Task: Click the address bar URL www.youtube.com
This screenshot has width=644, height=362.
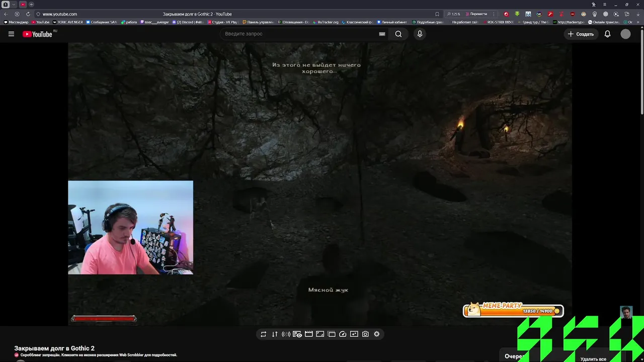Action: pyautogui.click(x=60, y=14)
